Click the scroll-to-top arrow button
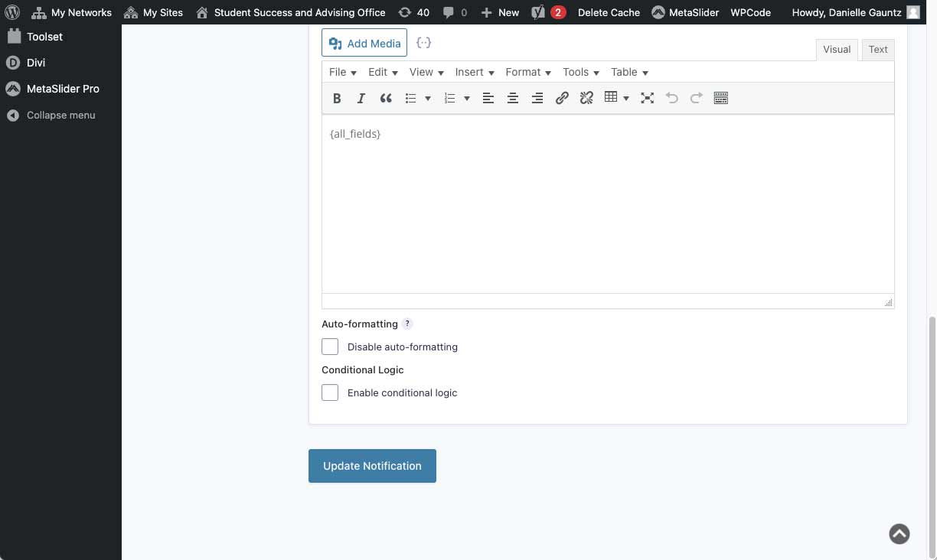Image resolution: width=937 pixels, height=560 pixels. [x=899, y=534]
